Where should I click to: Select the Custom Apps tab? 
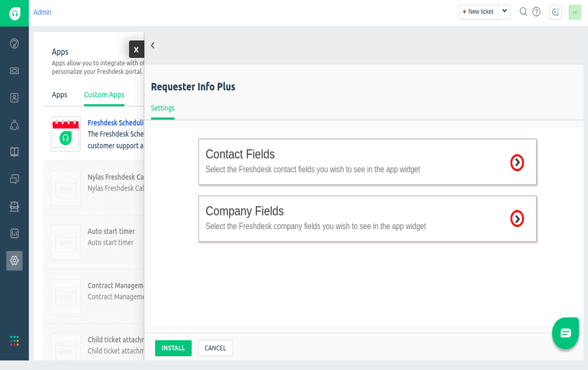pos(104,94)
